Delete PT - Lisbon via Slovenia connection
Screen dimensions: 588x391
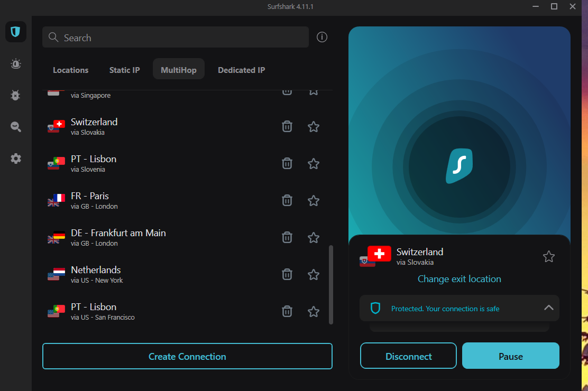(287, 163)
